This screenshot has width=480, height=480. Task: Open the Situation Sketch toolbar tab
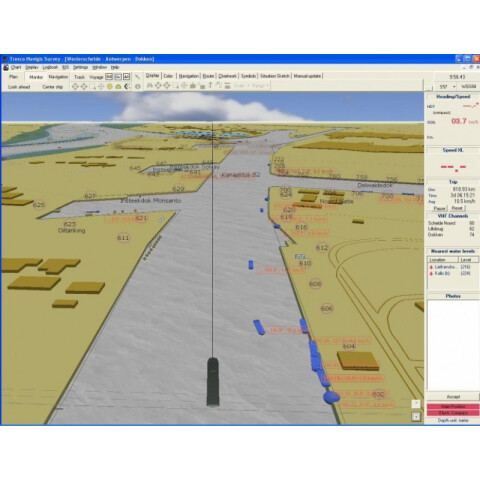[x=275, y=76]
